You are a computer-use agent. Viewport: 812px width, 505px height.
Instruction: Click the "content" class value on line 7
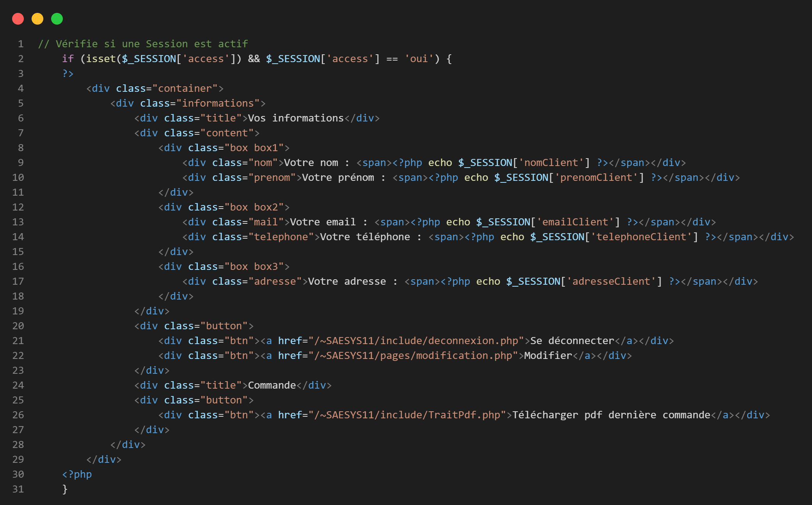227,133
